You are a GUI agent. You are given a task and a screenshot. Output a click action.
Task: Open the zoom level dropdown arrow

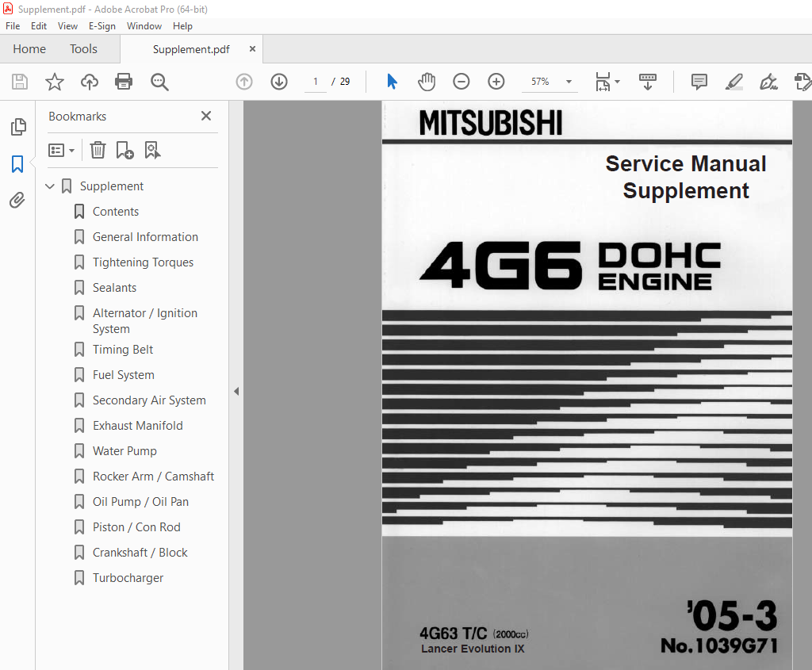pos(569,82)
